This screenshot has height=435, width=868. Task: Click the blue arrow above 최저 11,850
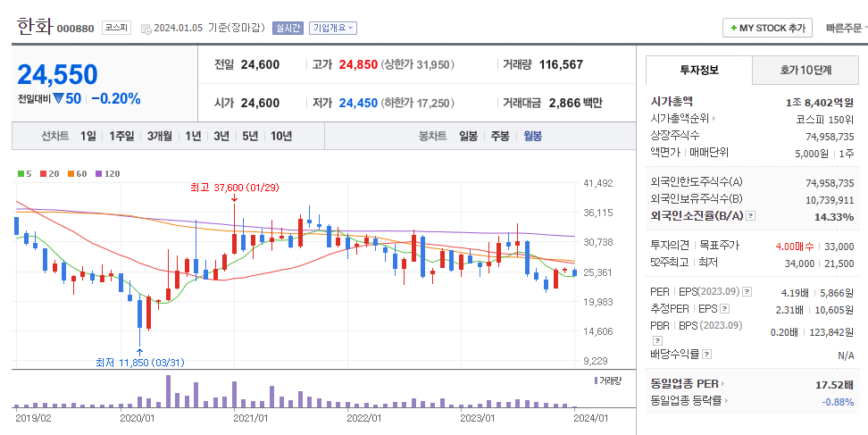[139, 352]
